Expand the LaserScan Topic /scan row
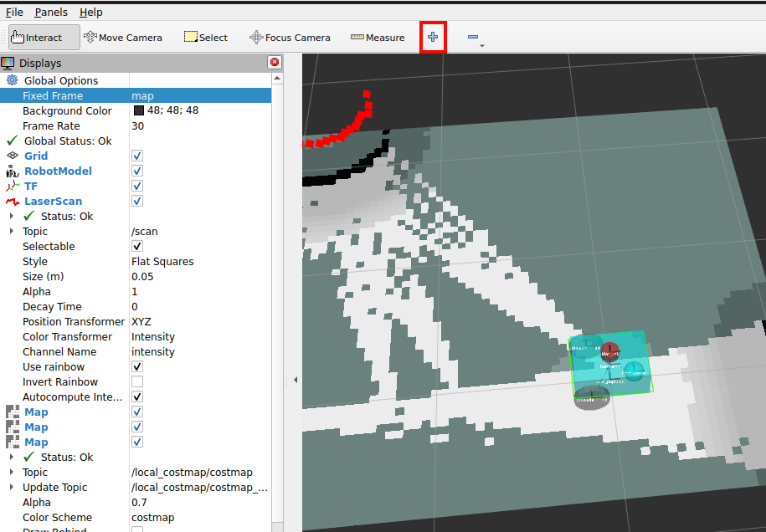Image resolution: width=766 pixels, height=532 pixels. click(x=12, y=232)
